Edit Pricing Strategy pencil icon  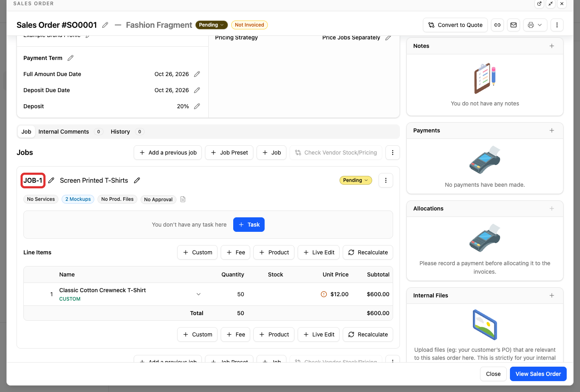[x=388, y=38]
